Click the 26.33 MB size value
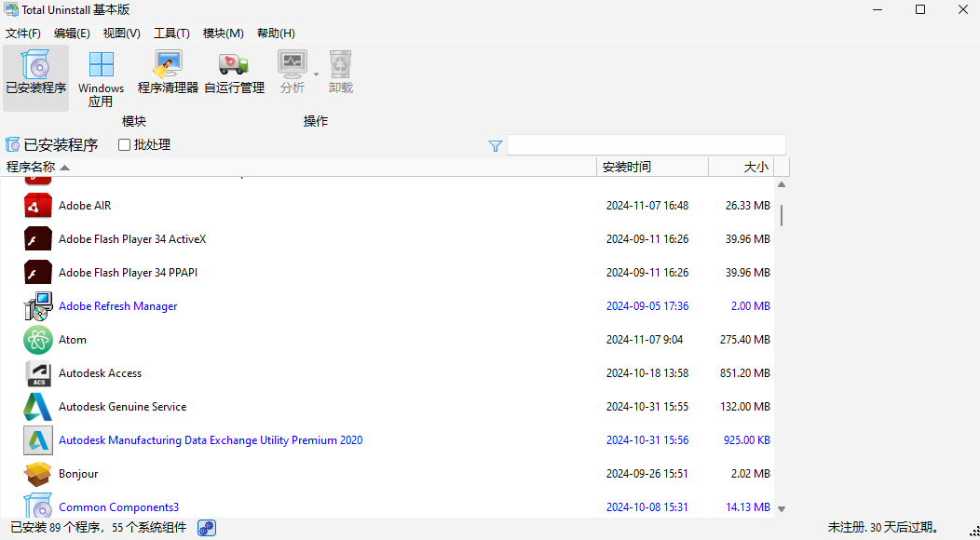980x540 pixels. tap(747, 206)
